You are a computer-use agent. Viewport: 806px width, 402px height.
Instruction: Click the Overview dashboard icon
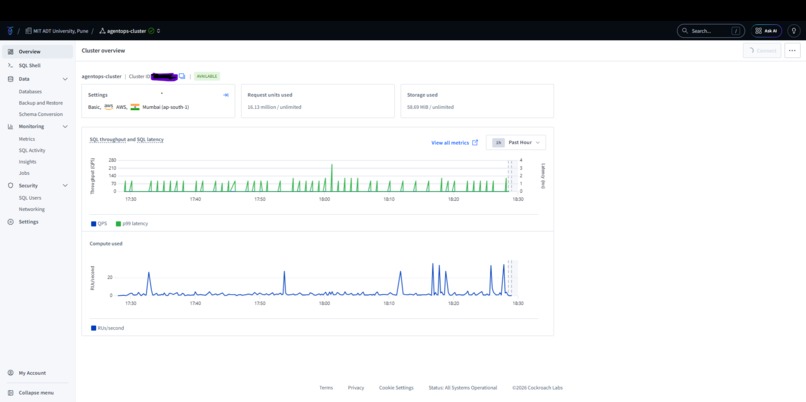pos(11,51)
